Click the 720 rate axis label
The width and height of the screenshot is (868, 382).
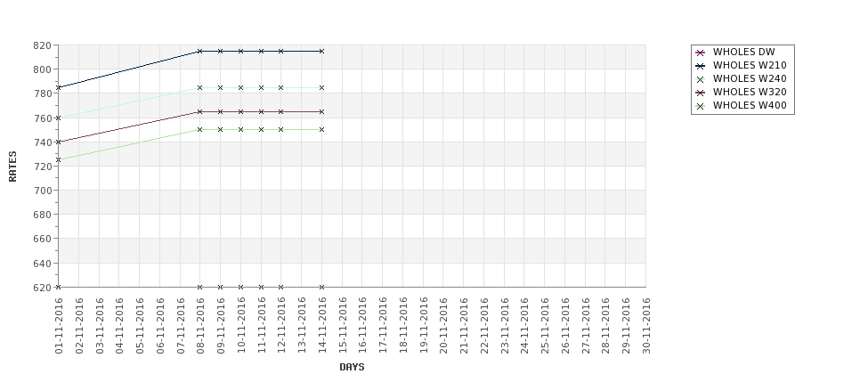43,167
